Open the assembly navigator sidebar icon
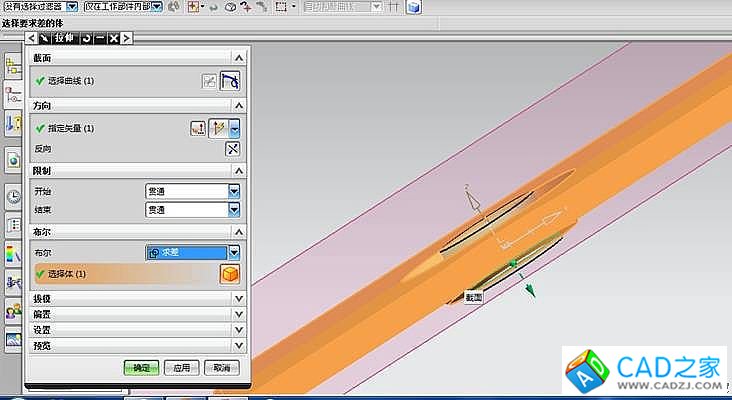This screenshot has height=400, width=732. pyautogui.click(x=13, y=67)
